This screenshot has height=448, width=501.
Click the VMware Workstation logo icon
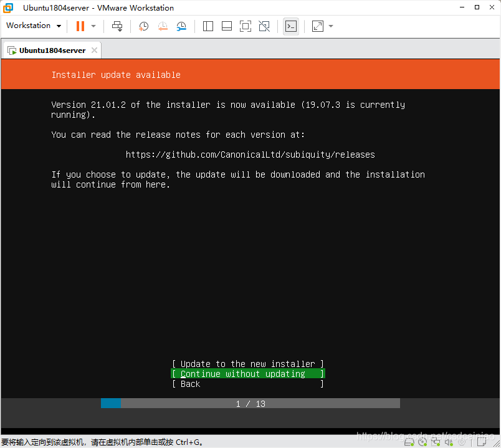[8, 7]
